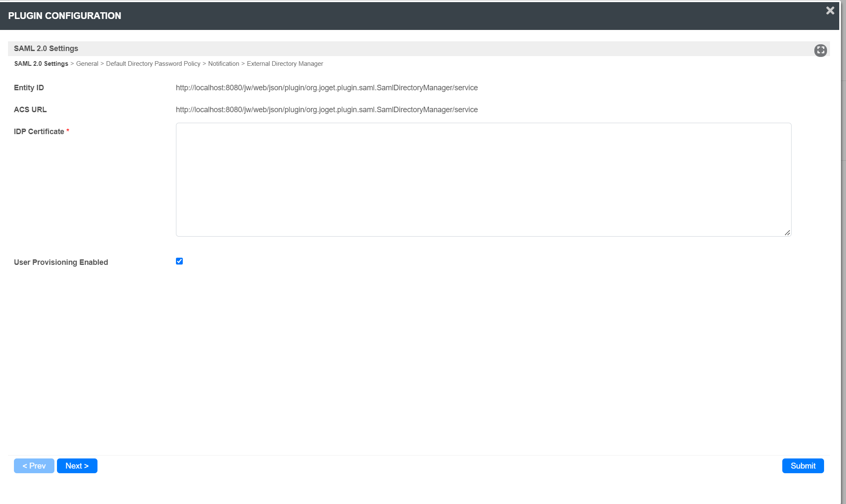846x504 pixels.
Task: Click the Plugin Configuration title bar
Action: pos(65,16)
